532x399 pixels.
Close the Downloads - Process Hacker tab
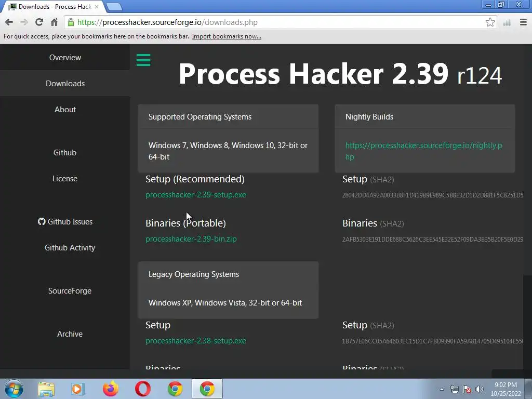pos(96,7)
